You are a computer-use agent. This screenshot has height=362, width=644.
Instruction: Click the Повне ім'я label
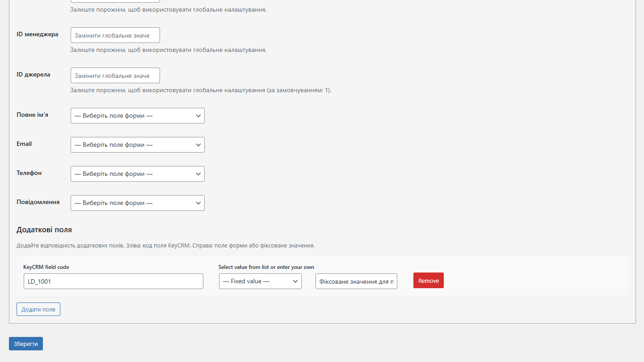tap(32, 115)
